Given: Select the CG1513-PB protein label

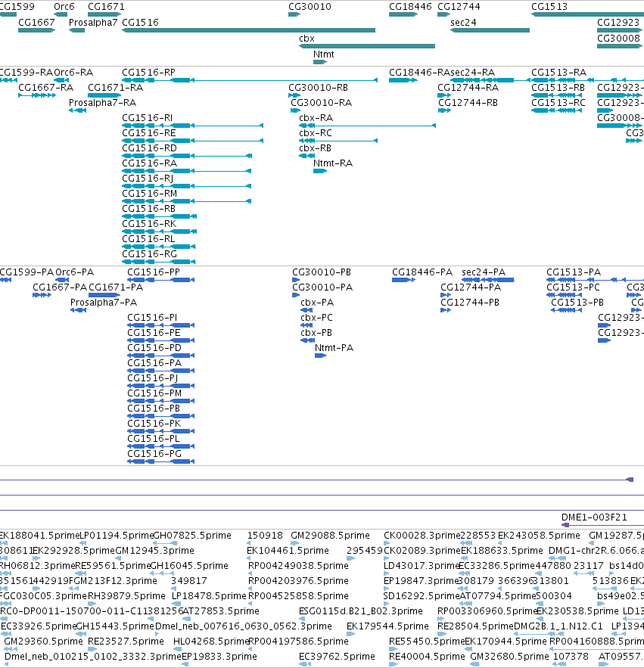Looking at the screenshot, I should click(577, 303).
